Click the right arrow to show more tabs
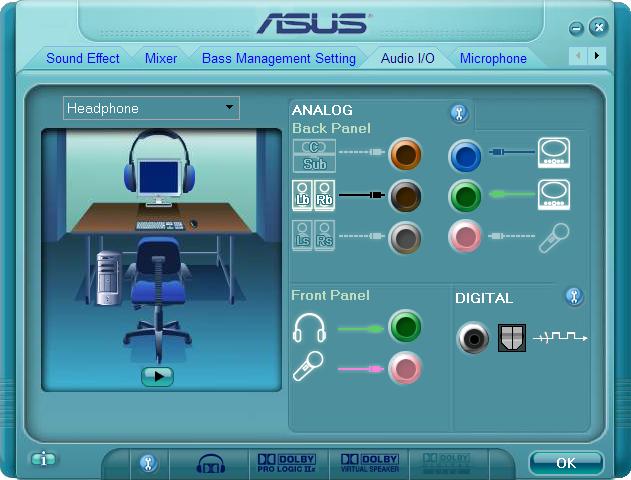 pos(597,56)
